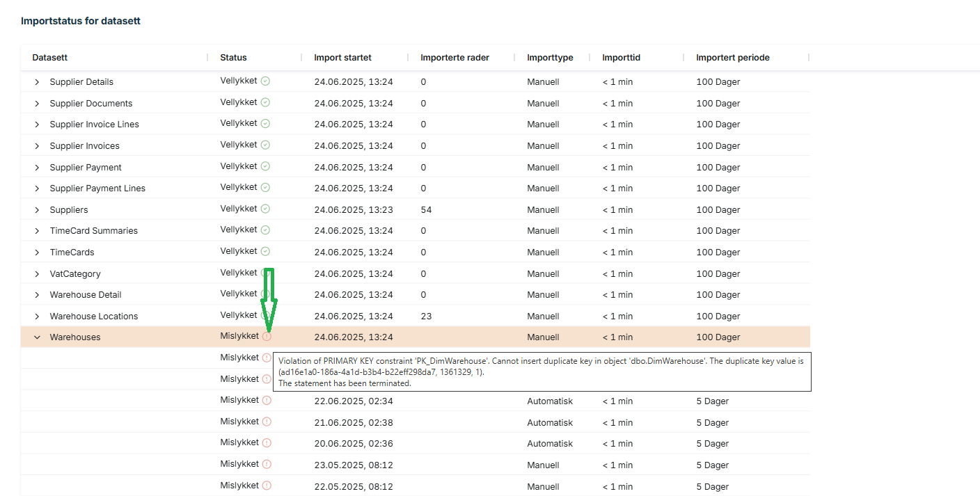The image size is (980, 496).
Task: Click Manuell import type on Warehouses row
Action: point(543,337)
